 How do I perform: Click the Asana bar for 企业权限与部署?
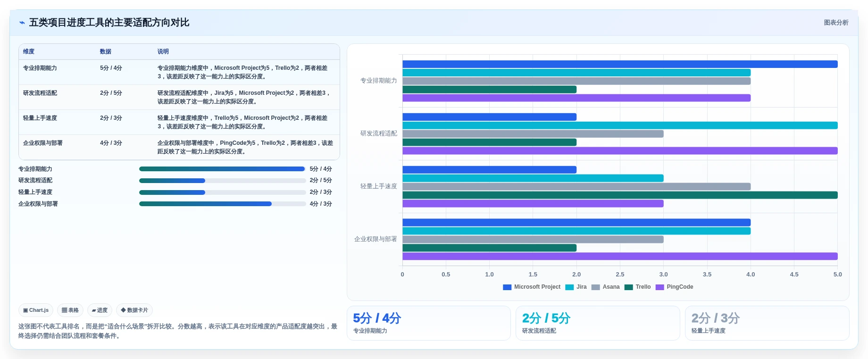[x=533, y=240]
